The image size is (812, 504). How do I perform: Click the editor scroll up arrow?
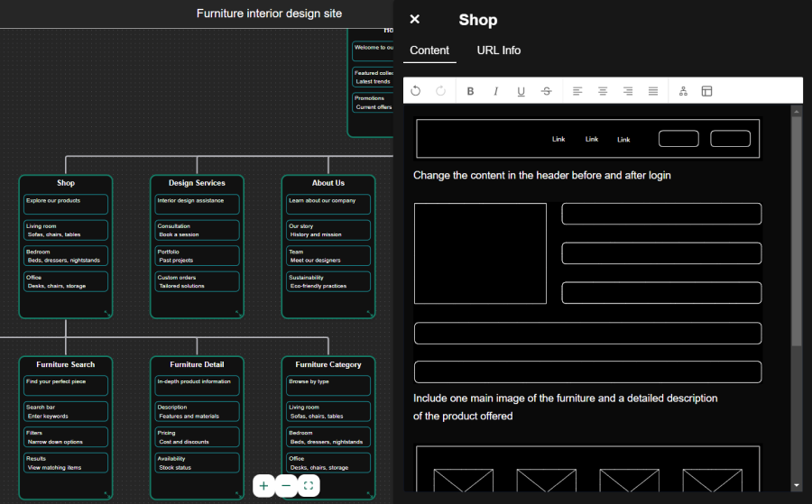pyautogui.click(x=797, y=111)
